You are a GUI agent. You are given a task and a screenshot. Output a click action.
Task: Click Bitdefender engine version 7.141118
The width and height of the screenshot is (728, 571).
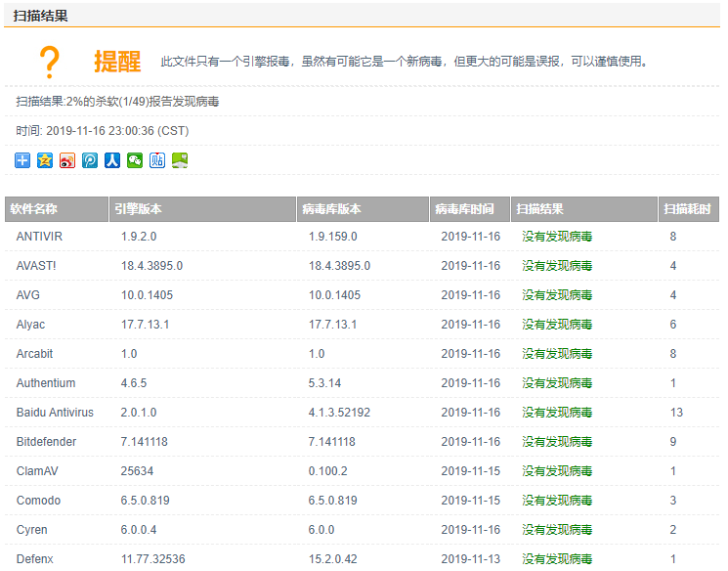pyautogui.click(x=144, y=441)
